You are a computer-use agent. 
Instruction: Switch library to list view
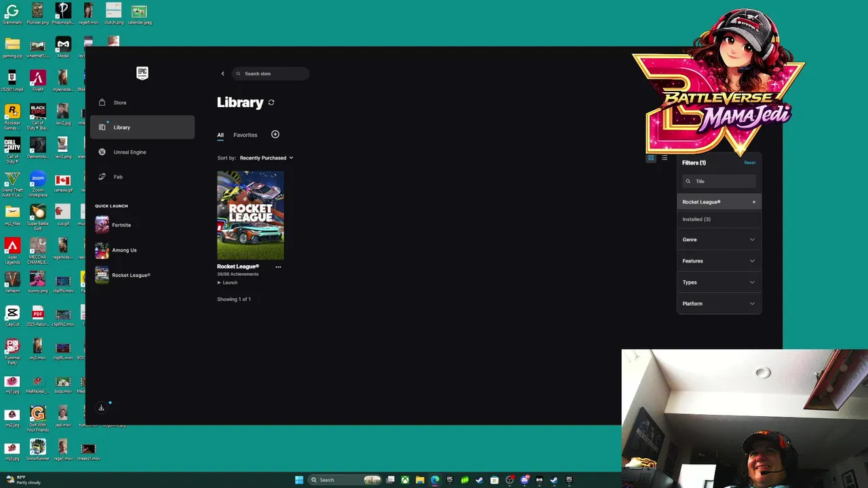pyautogui.click(x=665, y=158)
